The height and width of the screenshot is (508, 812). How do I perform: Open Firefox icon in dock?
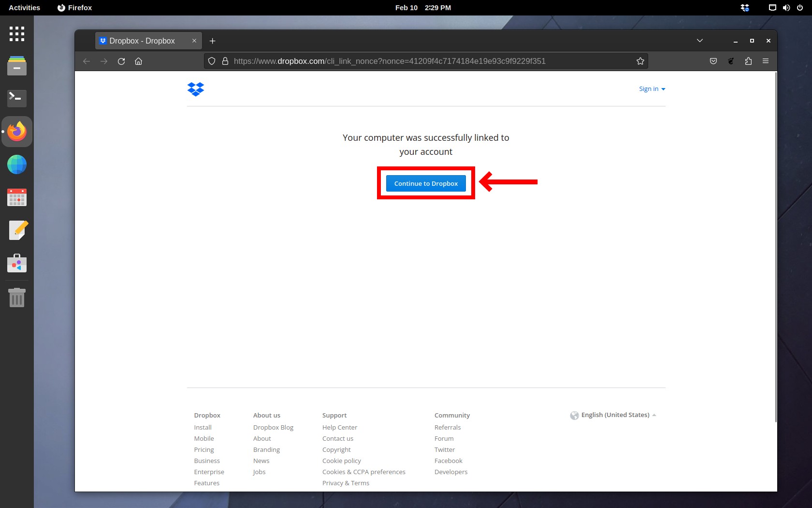click(x=17, y=132)
